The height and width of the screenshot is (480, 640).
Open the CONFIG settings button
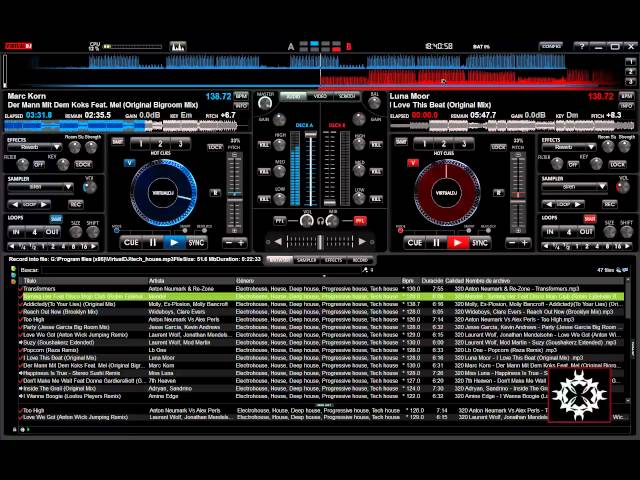[551, 46]
